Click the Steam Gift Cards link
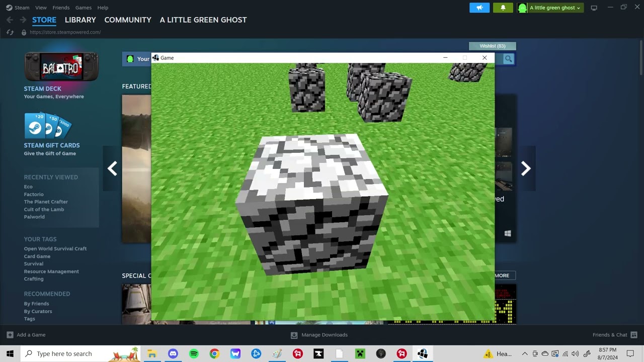644x362 pixels. click(52, 145)
